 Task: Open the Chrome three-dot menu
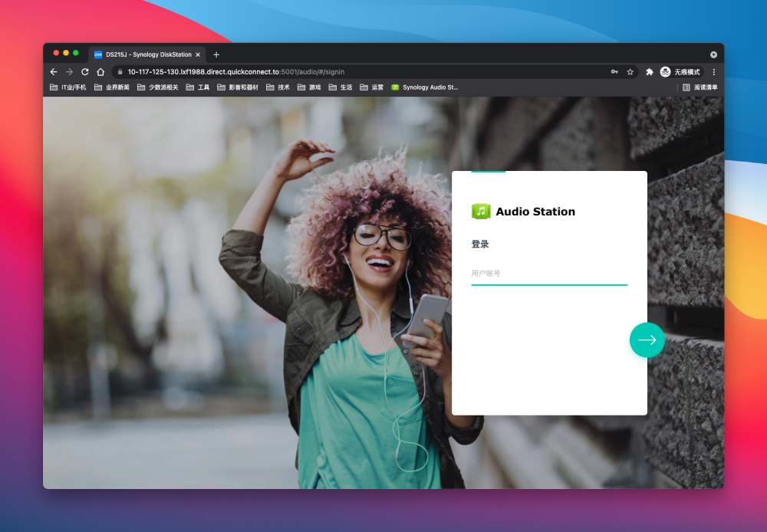click(713, 72)
